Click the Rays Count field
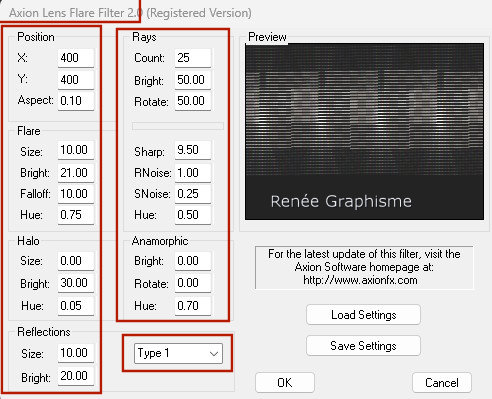492x399 pixels. point(193,58)
